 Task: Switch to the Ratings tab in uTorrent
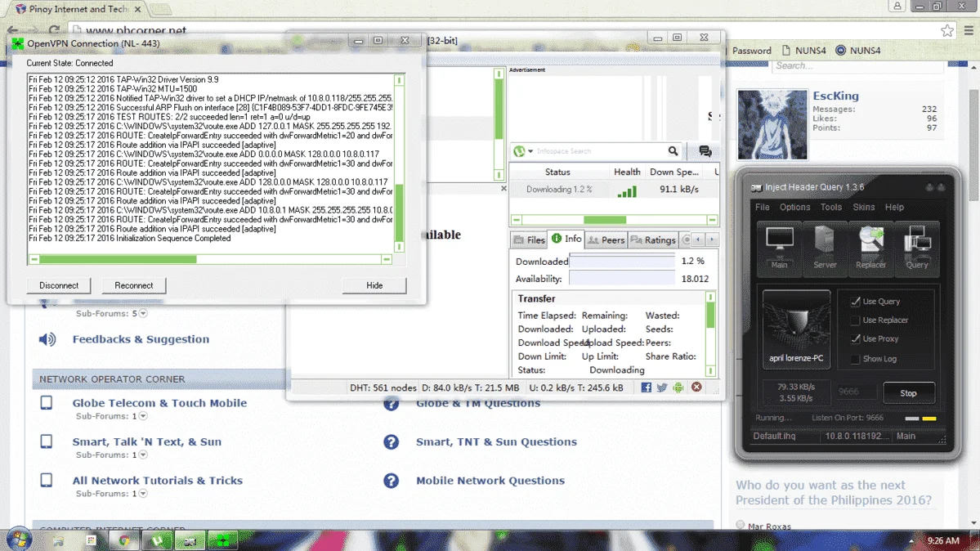click(x=653, y=240)
